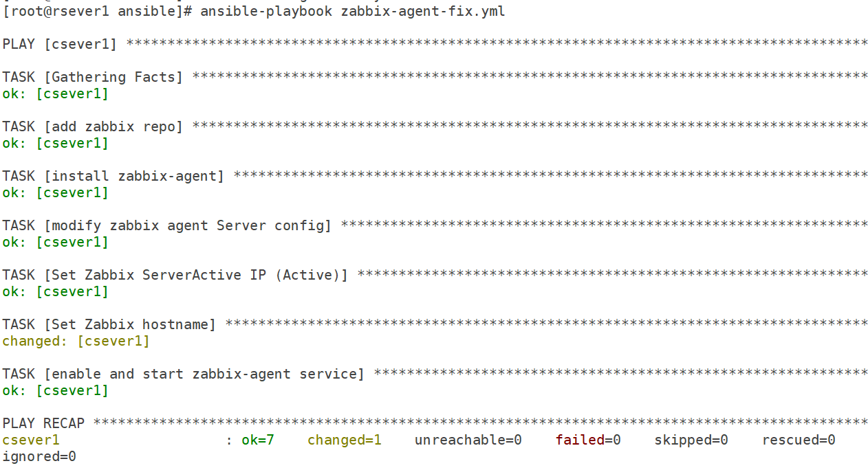Select TASK [modify zabbix agent Server config]

point(435,226)
